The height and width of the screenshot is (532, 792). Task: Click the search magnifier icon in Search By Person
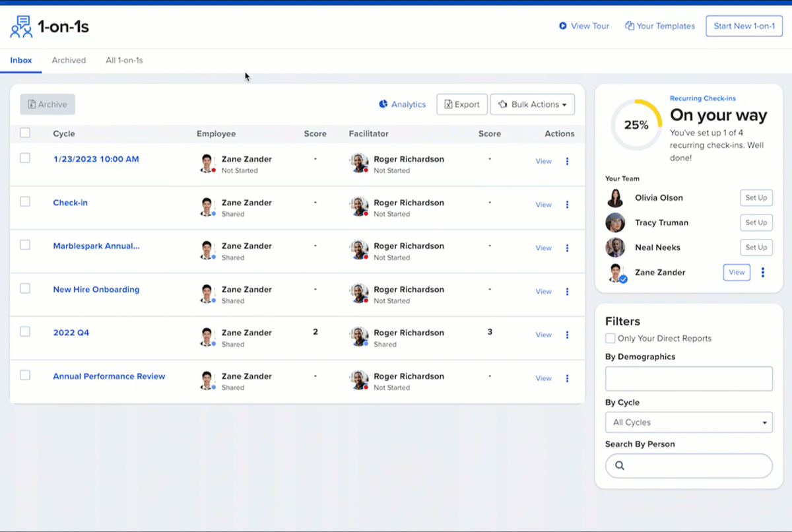[x=620, y=465]
